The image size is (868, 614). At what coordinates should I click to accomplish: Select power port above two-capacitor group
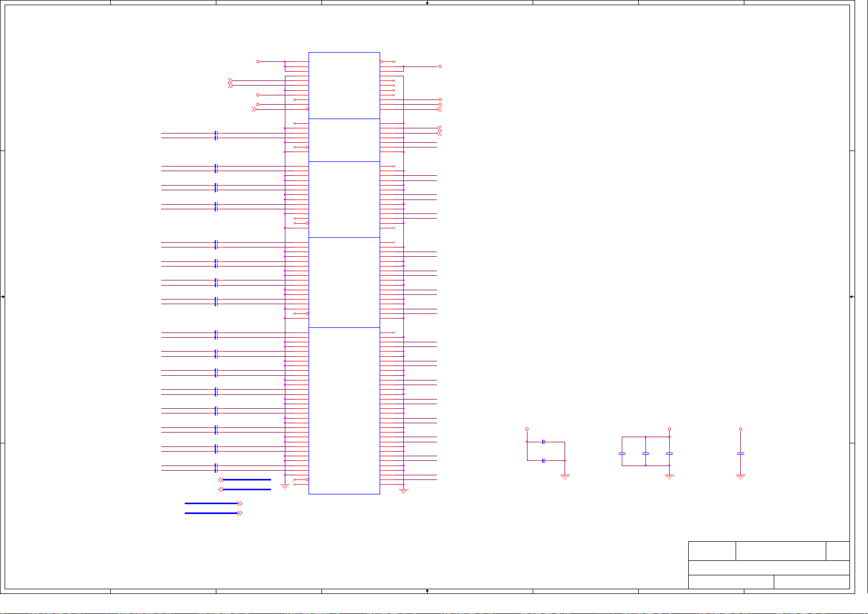(x=526, y=429)
